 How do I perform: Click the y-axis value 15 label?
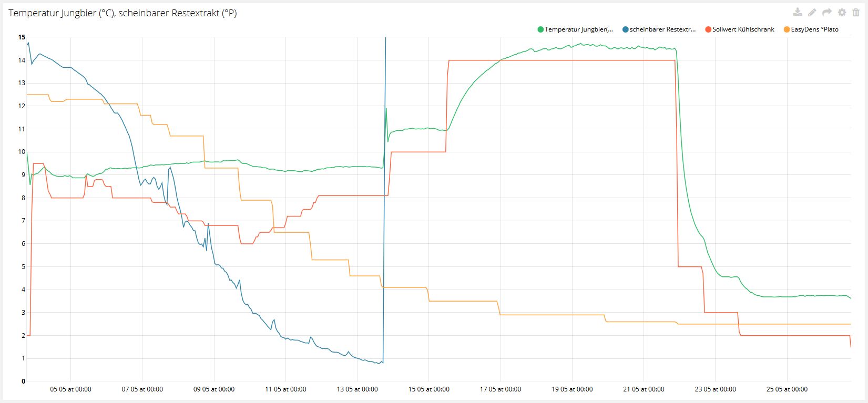22,37
